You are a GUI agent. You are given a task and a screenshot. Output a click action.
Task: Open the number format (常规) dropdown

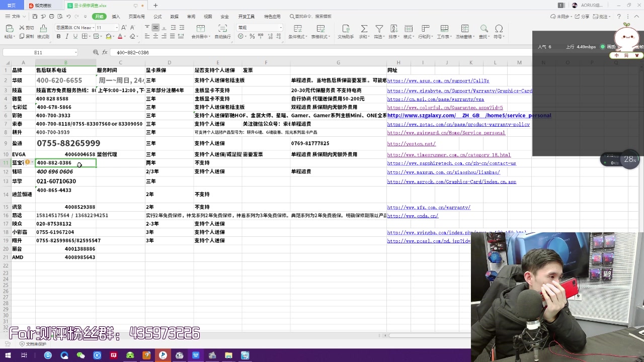click(x=280, y=28)
